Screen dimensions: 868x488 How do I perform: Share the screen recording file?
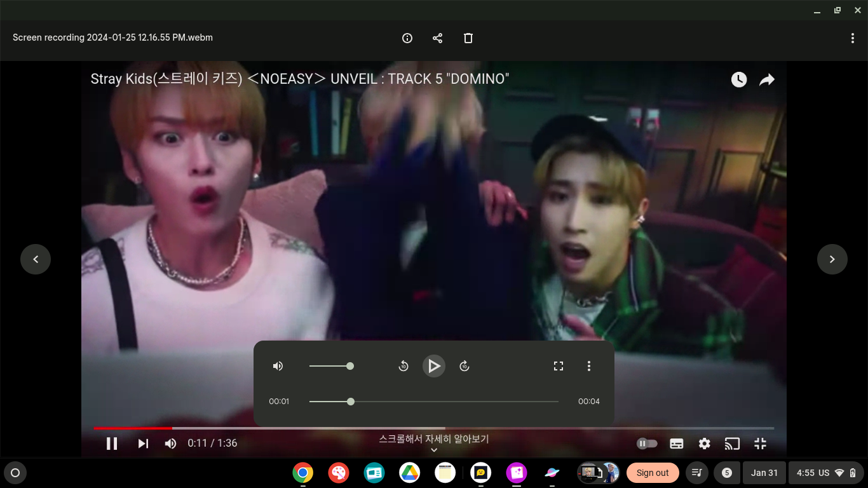click(437, 38)
